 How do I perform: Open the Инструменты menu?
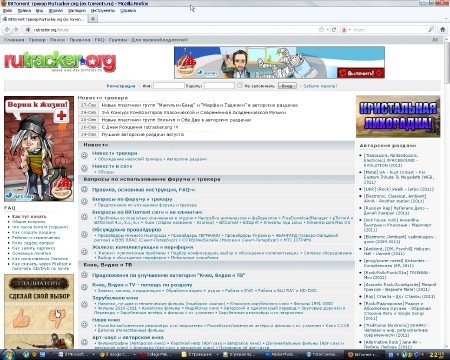tap(103, 11)
